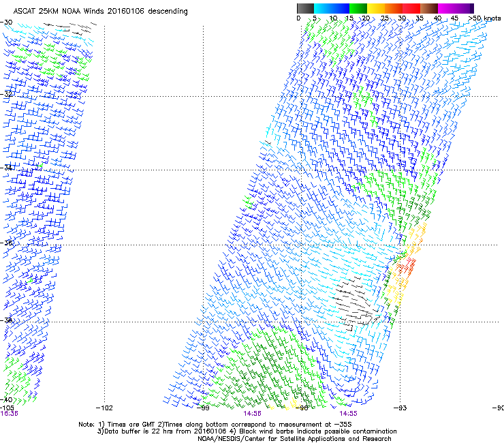Click the longitude label '-105'
Viewport: 504px width, 443px height.
[7, 408]
